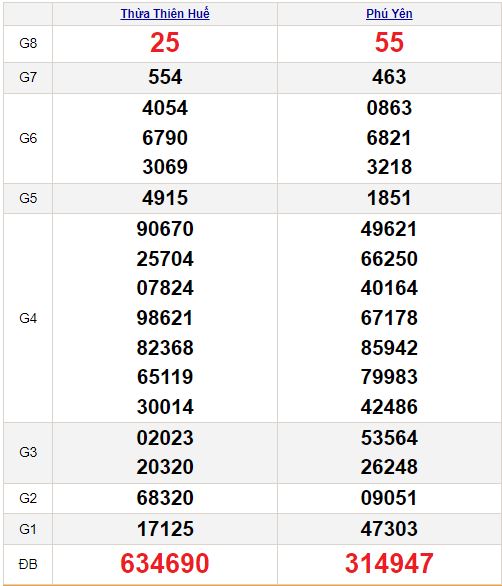
Task: Select the G7 number 463
Action: 389,77
